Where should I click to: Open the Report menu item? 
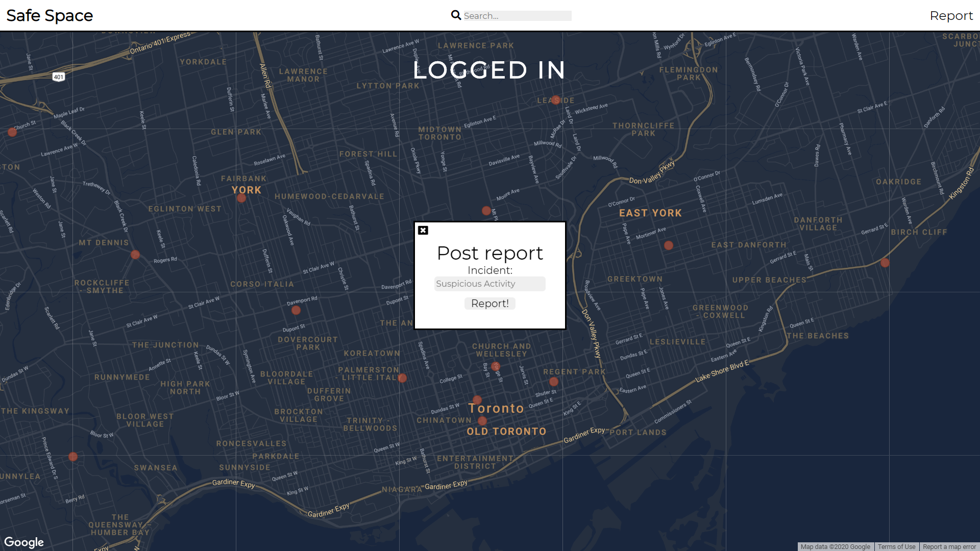point(951,15)
